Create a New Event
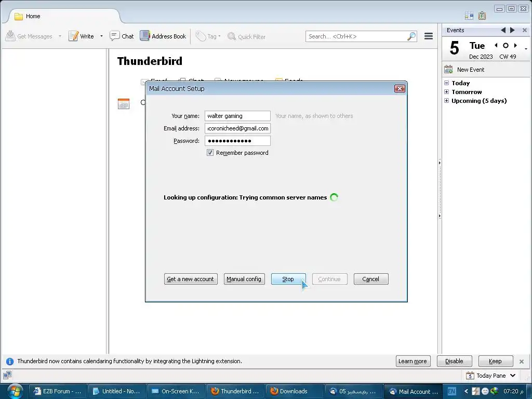This screenshot has height=399, width=532. point(464,70)
